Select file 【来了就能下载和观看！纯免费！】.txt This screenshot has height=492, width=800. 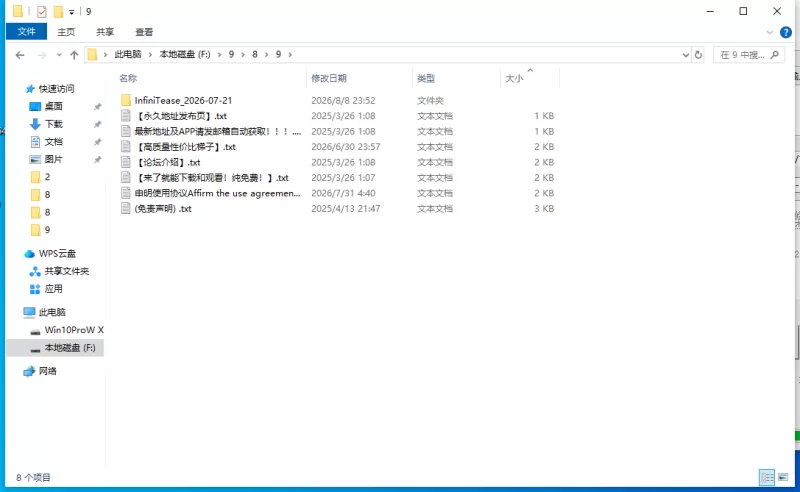pos(212,178)
